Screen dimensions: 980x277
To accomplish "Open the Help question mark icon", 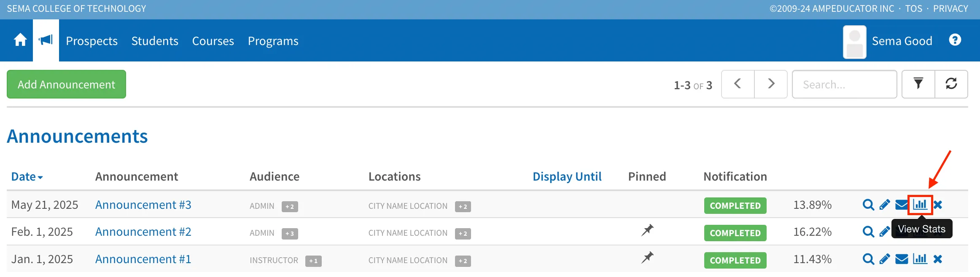I will coord(955,40).
